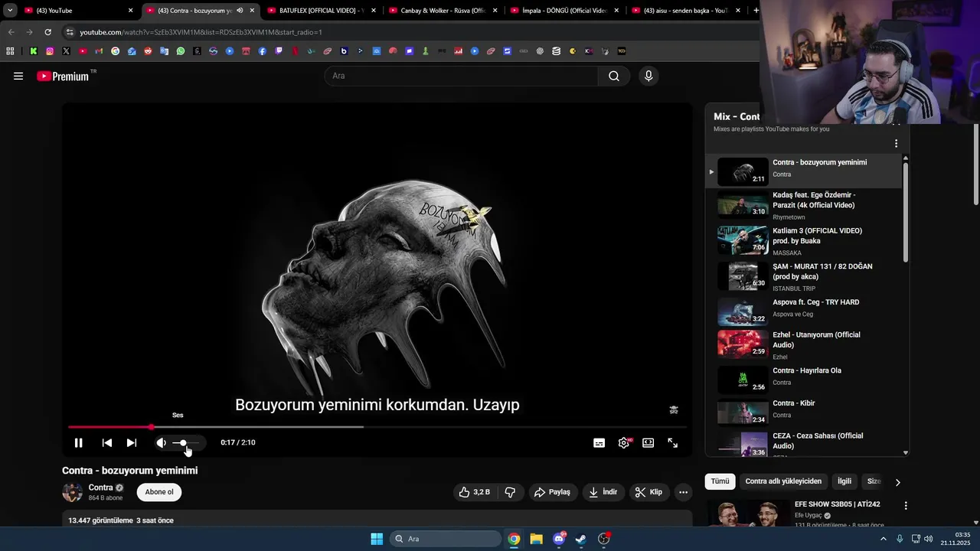Image resolution: width=980 pixels, height=551 pixels.
Task: Click the magnifier search button on YouTube
Action: [x=614, y=76]
